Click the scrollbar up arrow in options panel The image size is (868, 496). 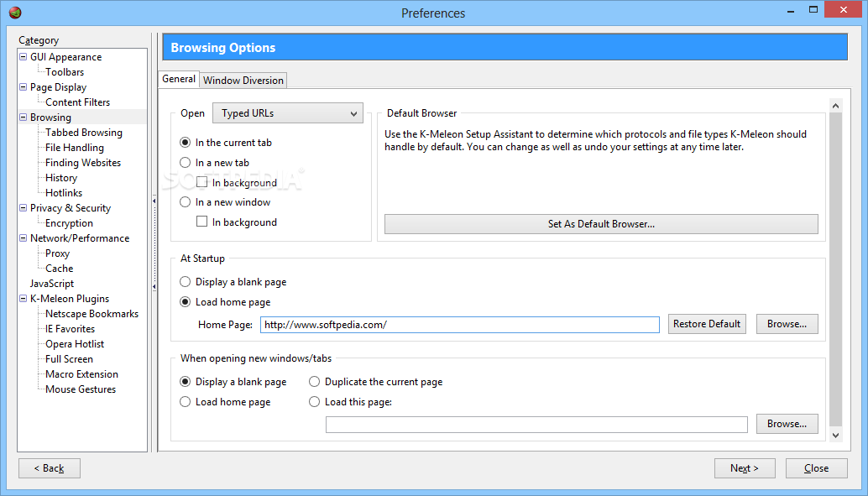click(835, 105)
